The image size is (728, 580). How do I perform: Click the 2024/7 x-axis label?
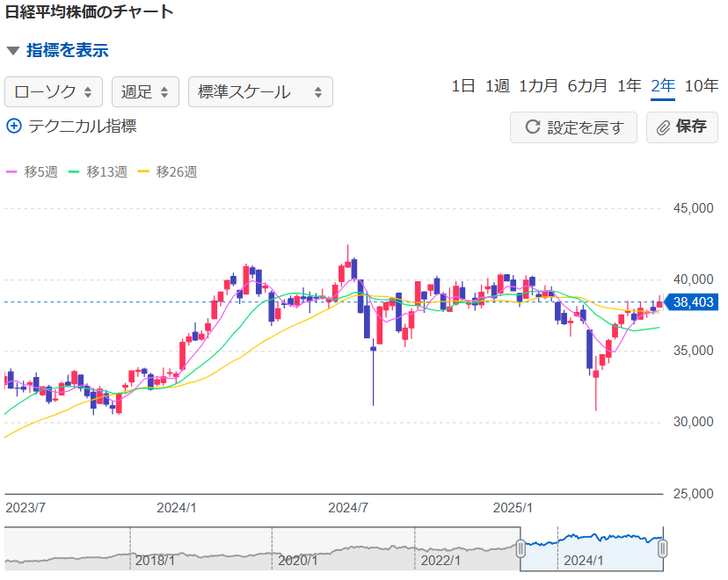click(348, 508)
